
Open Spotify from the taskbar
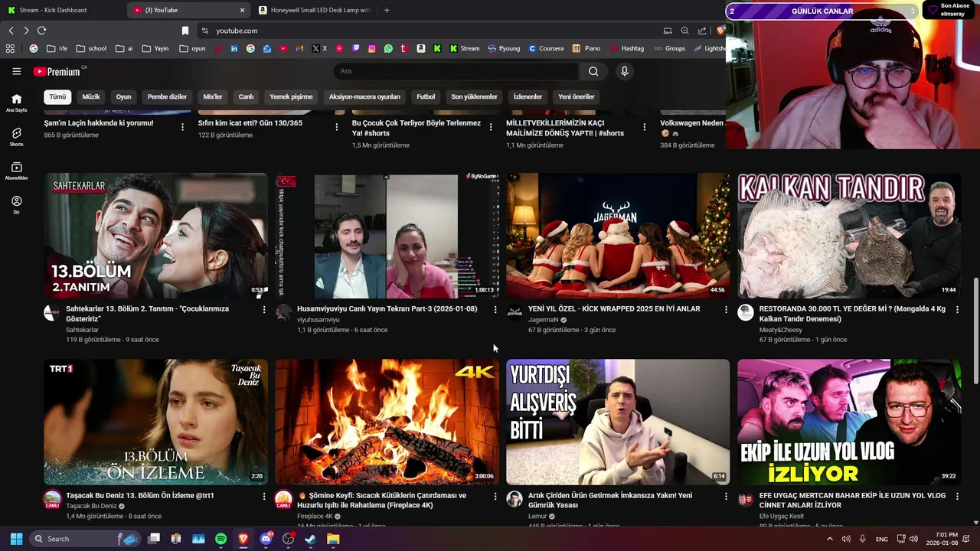pyautogui.click(x=220, y=539)
